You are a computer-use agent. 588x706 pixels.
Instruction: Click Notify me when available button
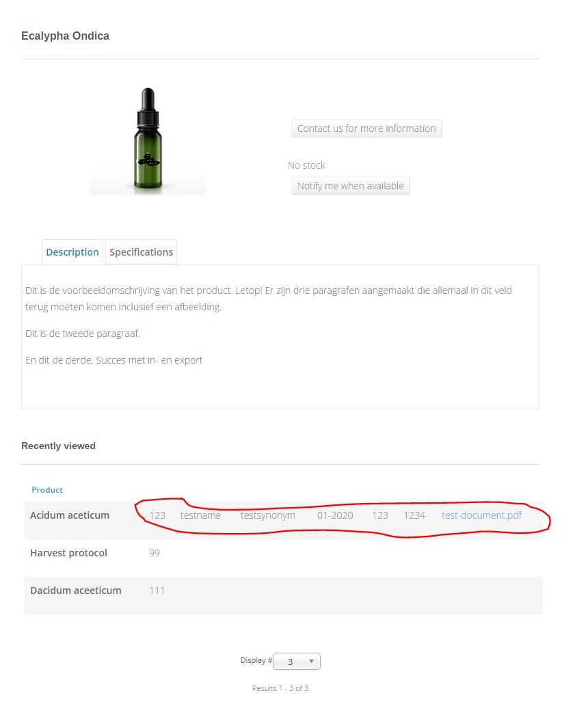tap(351, 186)
